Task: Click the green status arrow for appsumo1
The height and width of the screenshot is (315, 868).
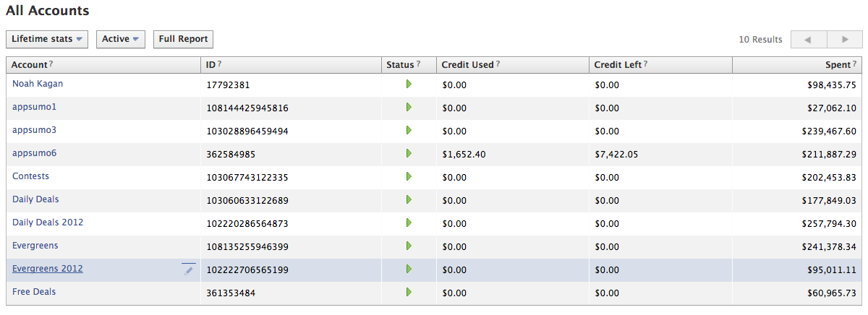Action: [x=409, y=108]
